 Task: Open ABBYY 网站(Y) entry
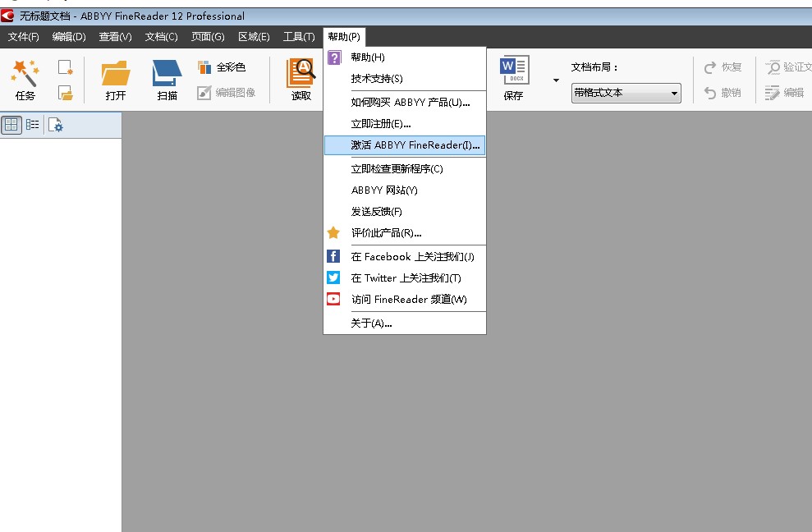[405, 190]
